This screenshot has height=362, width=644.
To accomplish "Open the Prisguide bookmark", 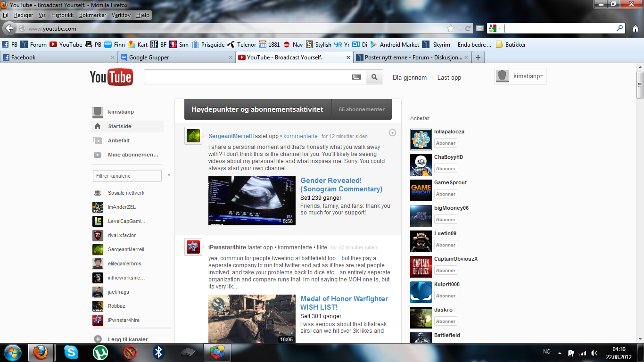I will tap(208, 45).
